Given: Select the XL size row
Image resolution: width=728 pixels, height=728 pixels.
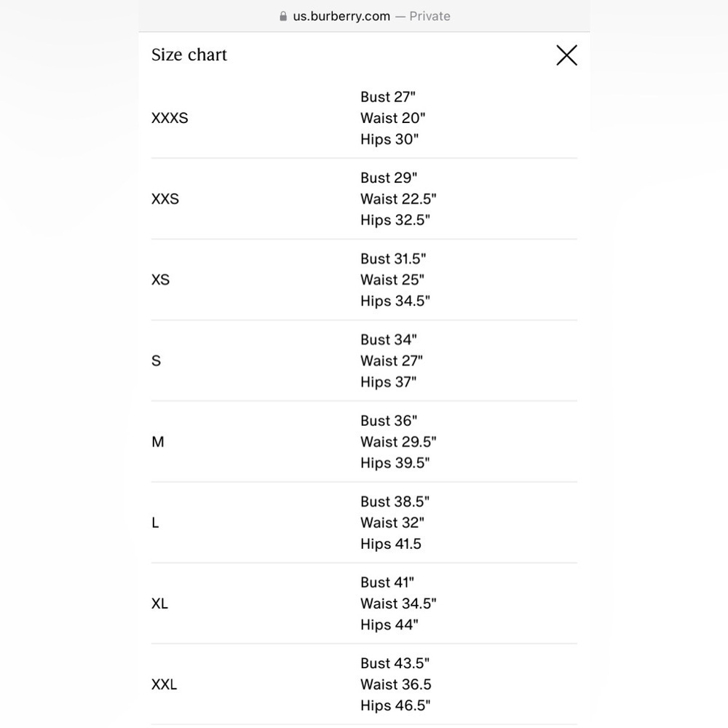Looking at the screenshot, I should click(x=364, y=604).
